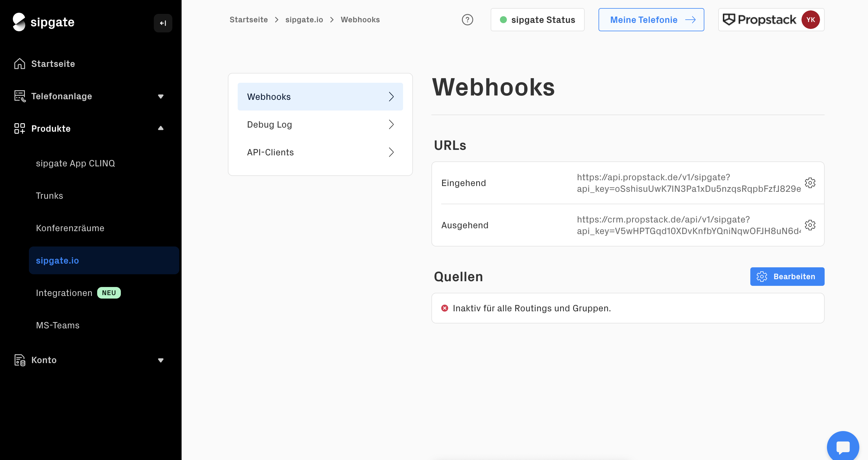Click the NEU badge beside Integrationen
Image resolution: width=868 pixels, height=460 pixels.
(109, 293)
